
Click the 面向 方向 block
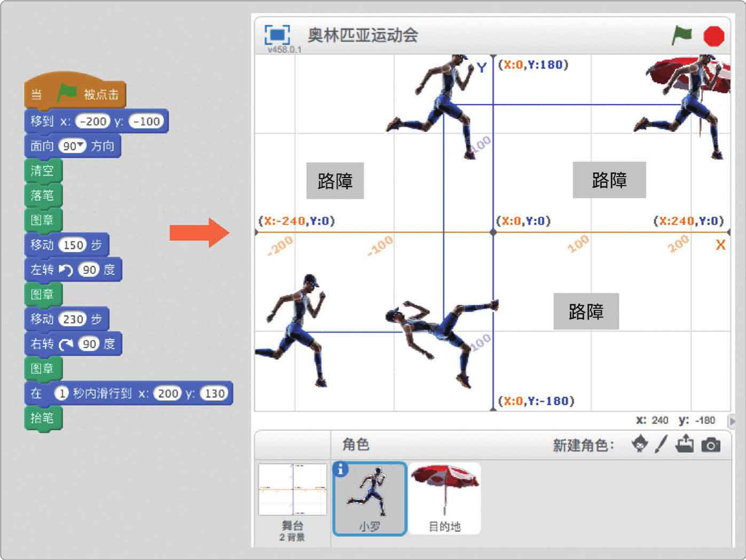point(73,146)
